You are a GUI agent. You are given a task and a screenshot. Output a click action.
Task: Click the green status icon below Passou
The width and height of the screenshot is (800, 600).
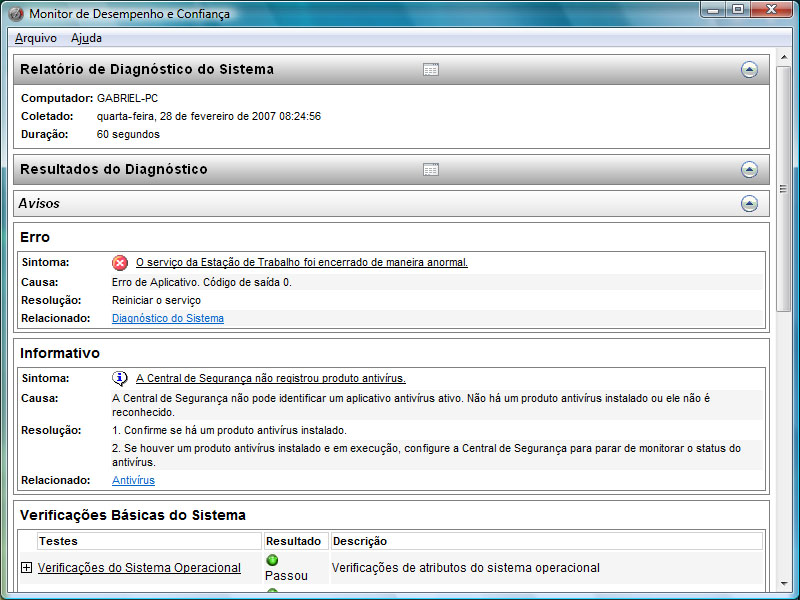(x=270, y=590)
